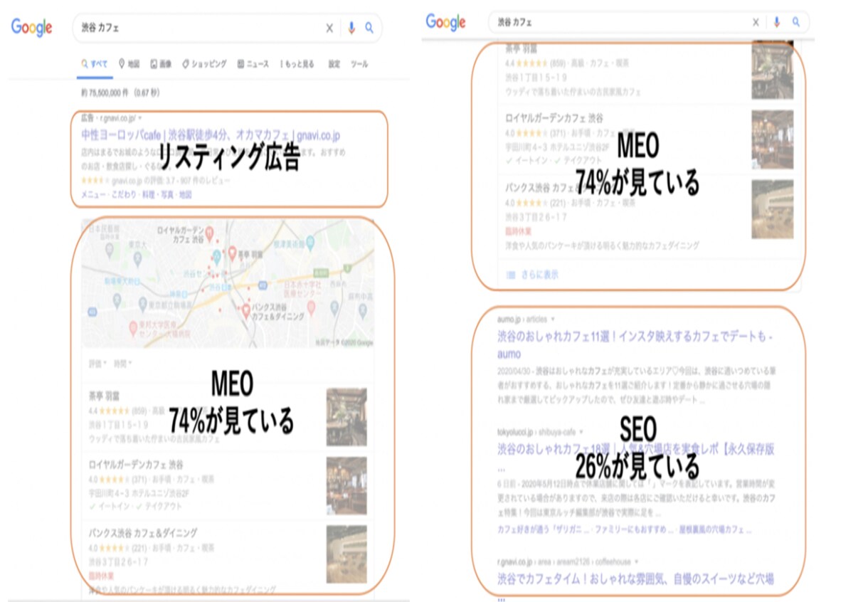
Task: Open ロイヤルガーデンカフェ thumbnail in right screenshot
Action: pos(772,139)
